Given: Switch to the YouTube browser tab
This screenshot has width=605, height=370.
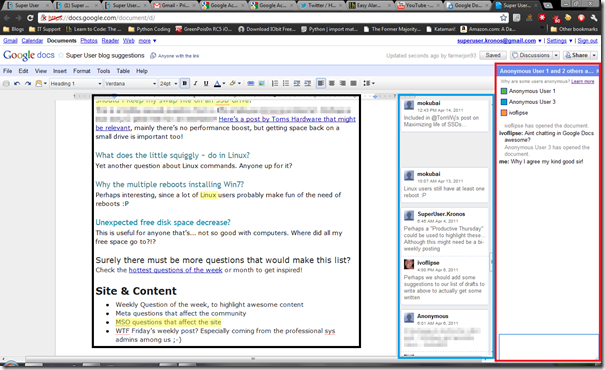Looking at the screenshot, I should point(419,5).
